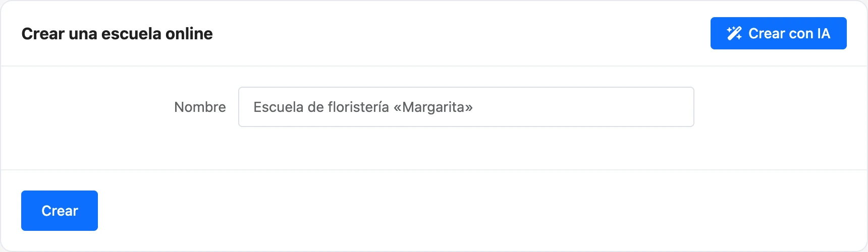Click the 'Crear con IA' button
The image size is (868, 252).
coord(779,33)
